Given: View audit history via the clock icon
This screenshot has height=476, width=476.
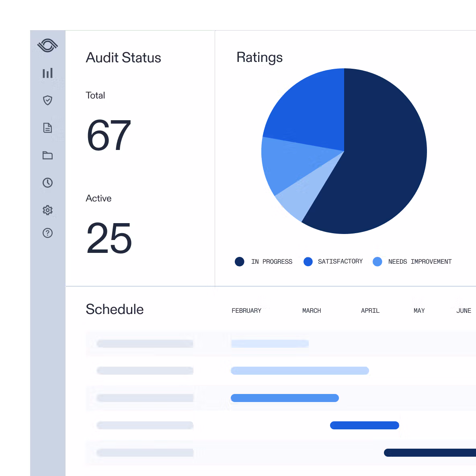Looking at the screenshot, I should pyautogui.click(x=48, y=183).
